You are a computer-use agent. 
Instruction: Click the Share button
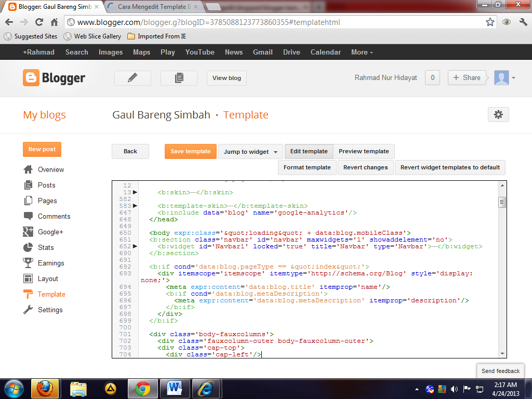pyautogui.click(x=467, y=78)
